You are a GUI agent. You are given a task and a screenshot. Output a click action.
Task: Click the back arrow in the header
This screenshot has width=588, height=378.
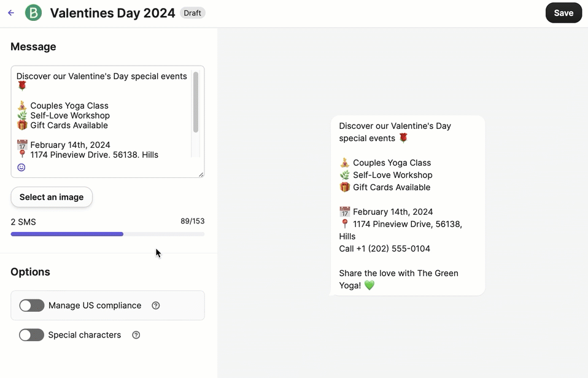pyautogui.click(x=11, y=13)
